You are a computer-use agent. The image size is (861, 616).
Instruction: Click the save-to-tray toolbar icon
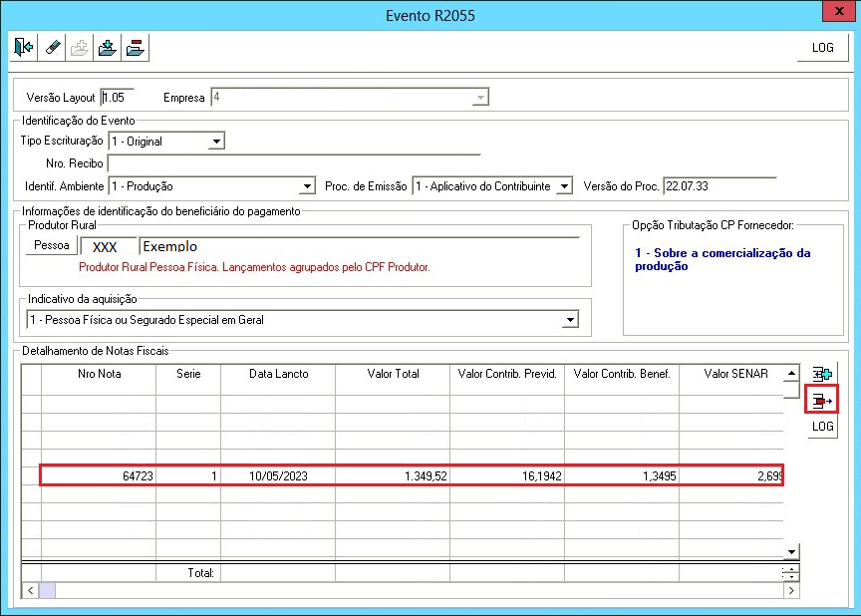[107, 47]
